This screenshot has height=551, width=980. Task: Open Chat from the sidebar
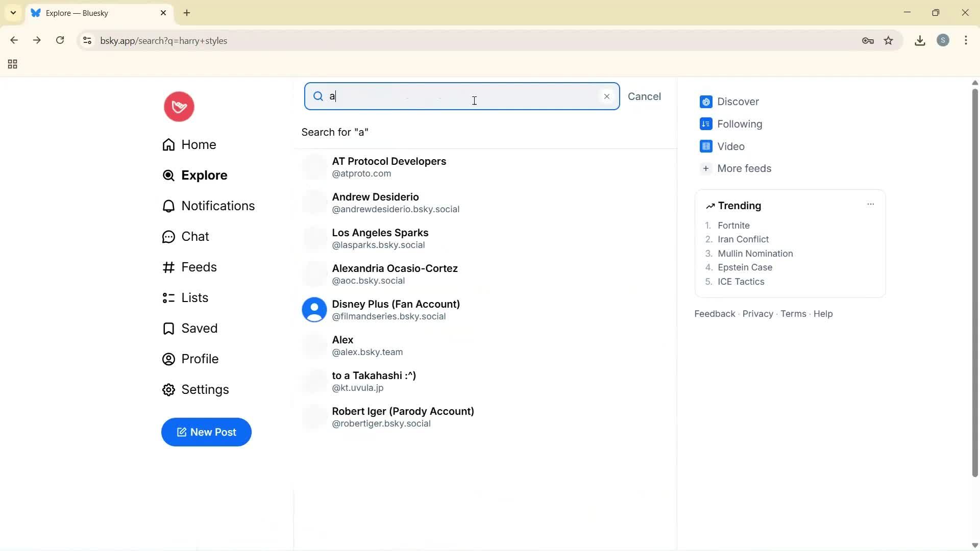(x=195, y=236)
